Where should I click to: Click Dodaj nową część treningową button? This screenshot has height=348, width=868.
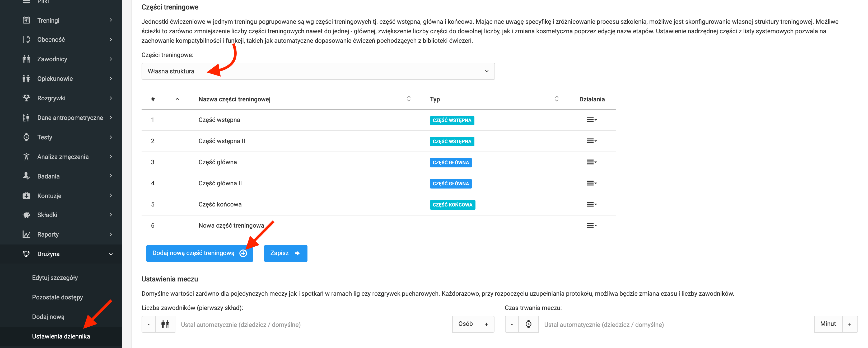tap(199, 253)
